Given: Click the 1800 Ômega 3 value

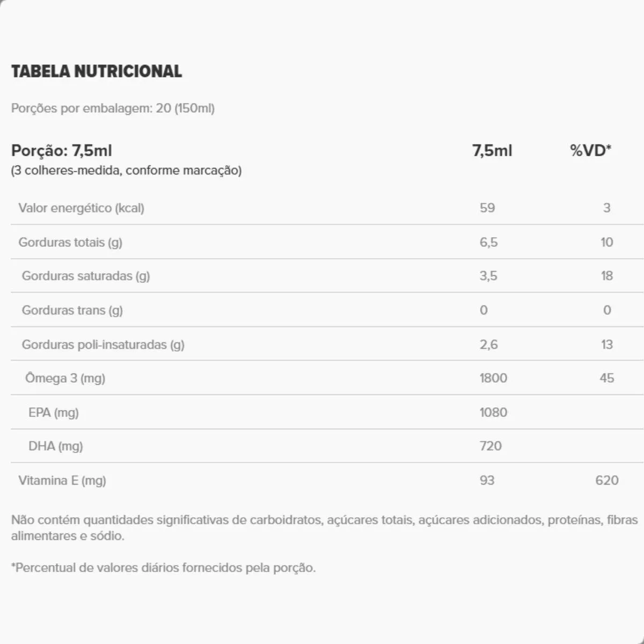Looking at the screenshot, I should tap(493, 378).
